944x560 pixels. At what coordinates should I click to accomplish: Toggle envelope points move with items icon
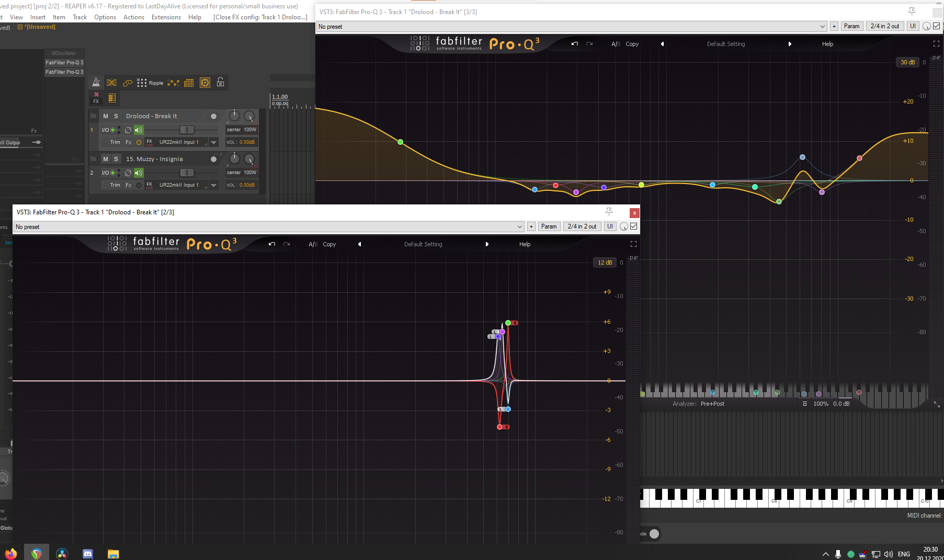click(174, 83)
